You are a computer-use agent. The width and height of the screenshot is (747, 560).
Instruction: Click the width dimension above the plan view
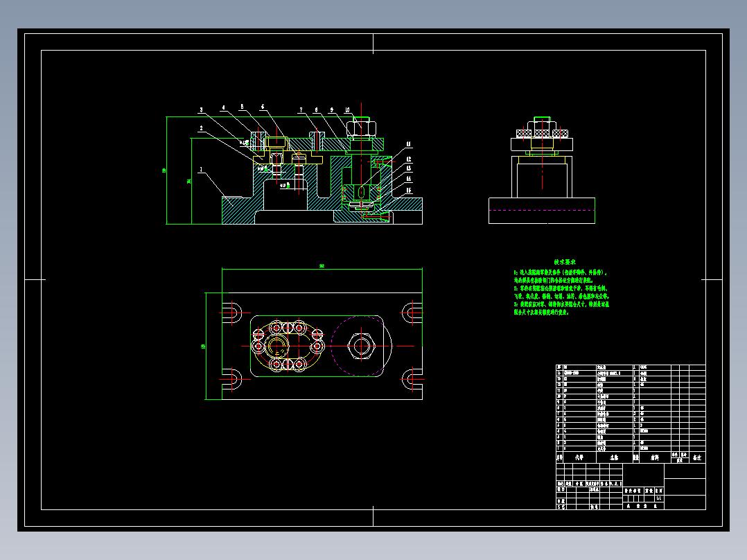coord(322,266)
